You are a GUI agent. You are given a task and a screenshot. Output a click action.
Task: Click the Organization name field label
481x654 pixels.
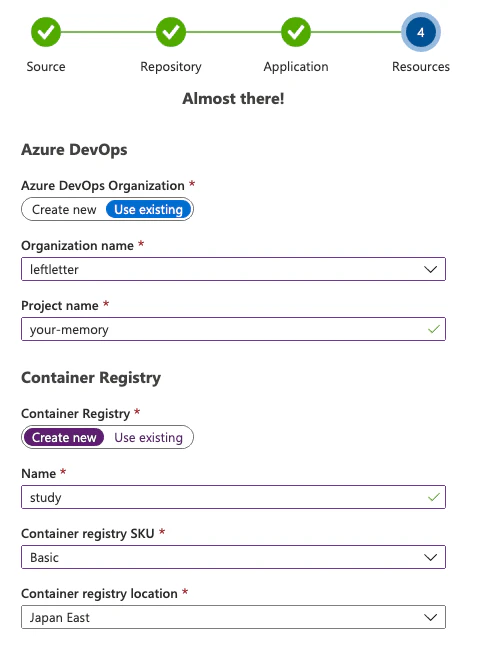point(78,246)
